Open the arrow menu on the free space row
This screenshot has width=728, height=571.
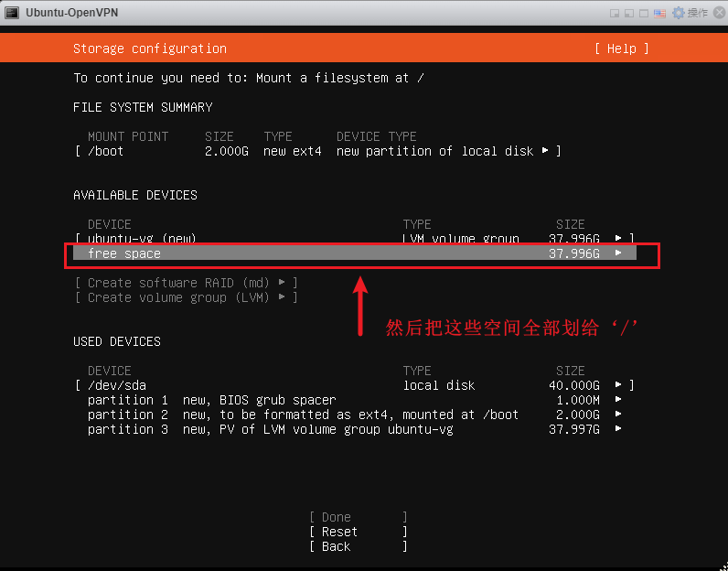coord(618,253)
